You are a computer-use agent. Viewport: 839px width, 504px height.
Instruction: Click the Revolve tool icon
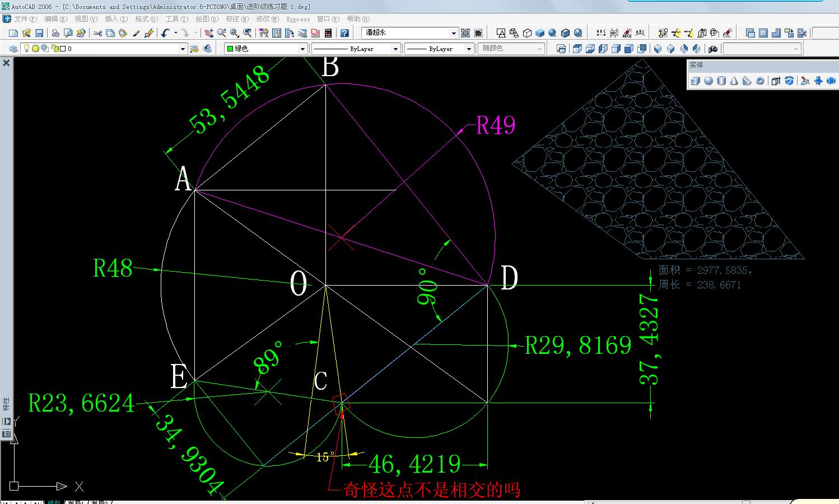(x=789, y=81)
